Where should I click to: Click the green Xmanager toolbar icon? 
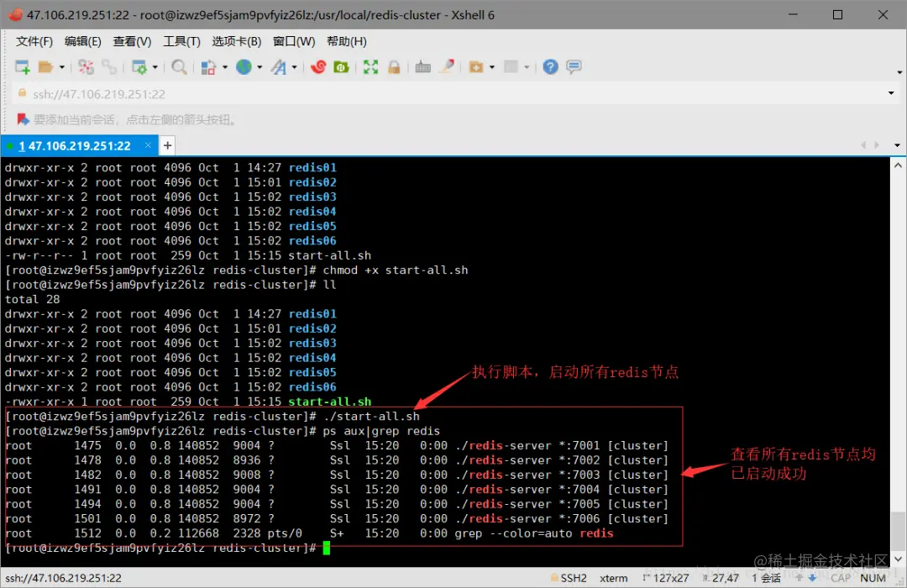pyautogui.click(x=341, y=67)
